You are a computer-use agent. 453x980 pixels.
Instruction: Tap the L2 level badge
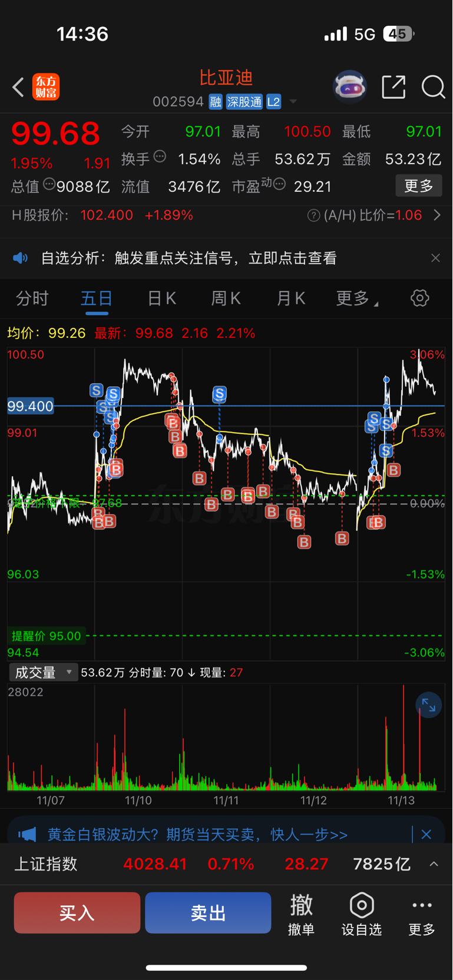point(273,102)
